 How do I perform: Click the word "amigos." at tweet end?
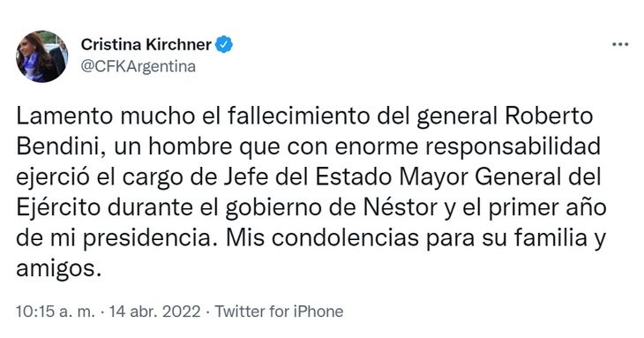pyautogui.click(x=58, y=269)
